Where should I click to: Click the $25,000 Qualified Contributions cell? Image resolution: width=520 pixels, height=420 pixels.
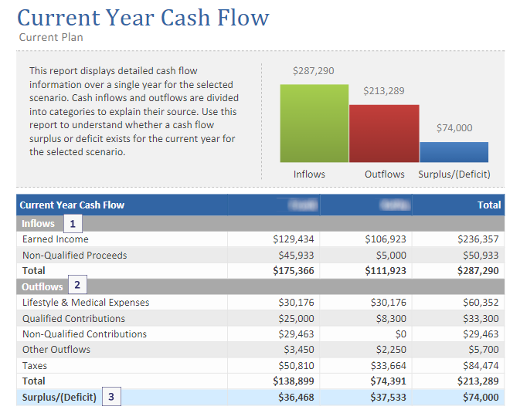(296, 319)
